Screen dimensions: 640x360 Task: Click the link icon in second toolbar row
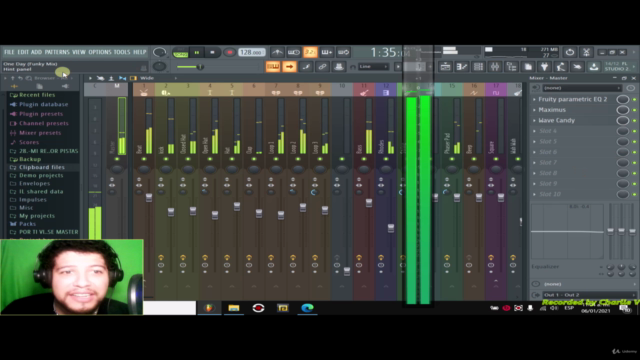tap(322, 67)
